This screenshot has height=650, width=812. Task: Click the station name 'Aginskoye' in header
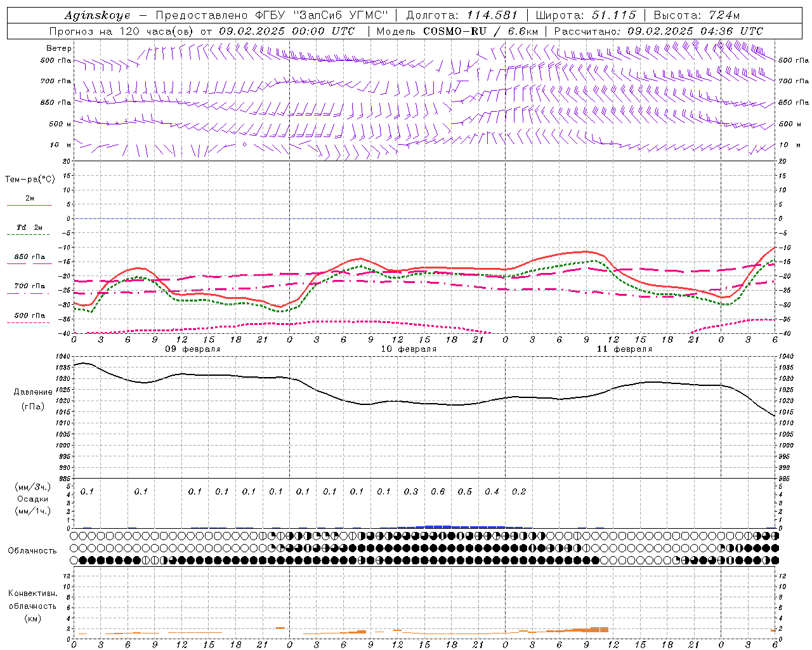click(x=97, y=15)
